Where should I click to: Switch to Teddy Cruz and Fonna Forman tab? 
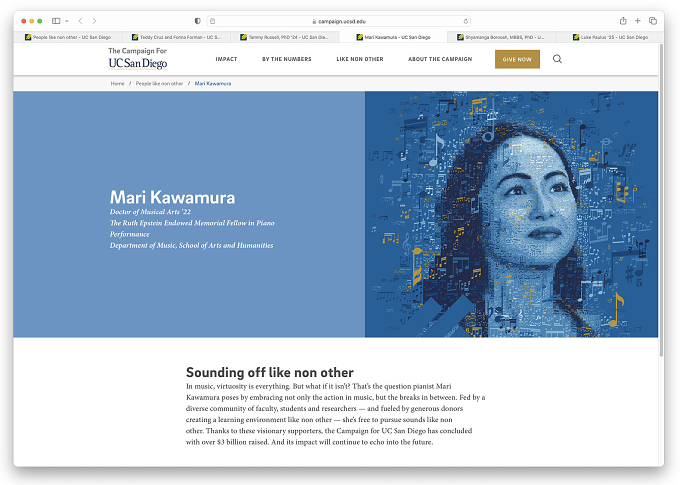176,37
